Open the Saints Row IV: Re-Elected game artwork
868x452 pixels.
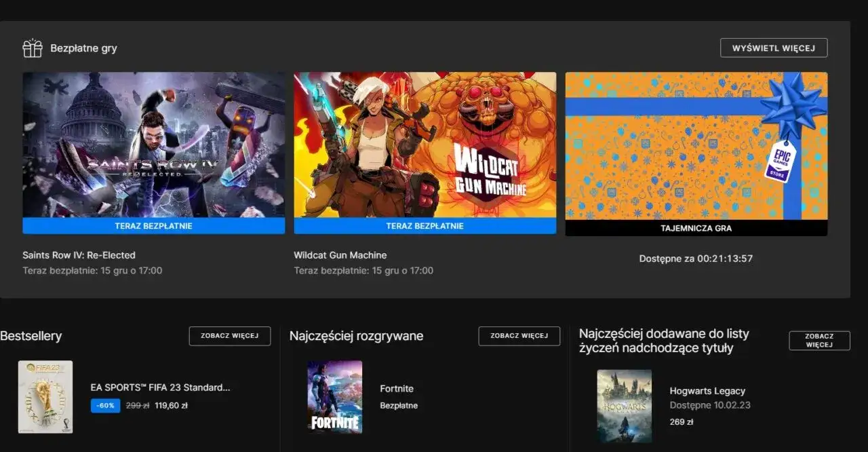click(x=153, y=146)
